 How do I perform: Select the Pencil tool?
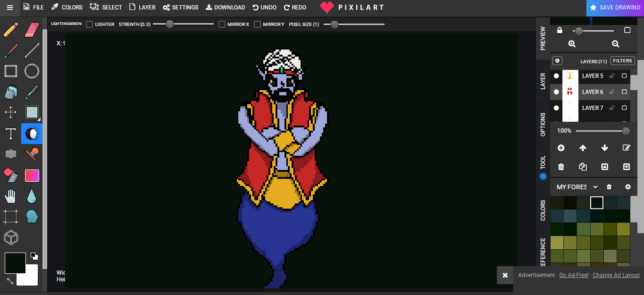coord(11,30)
